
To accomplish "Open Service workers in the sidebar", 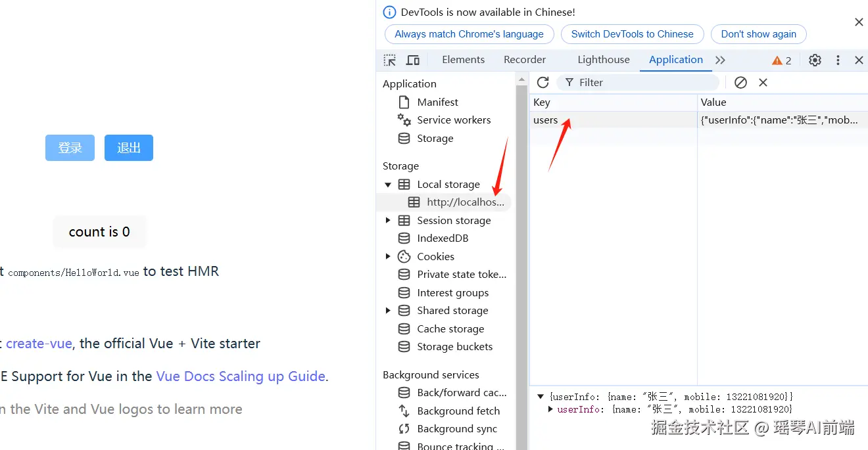I will (x=454, y=120).
